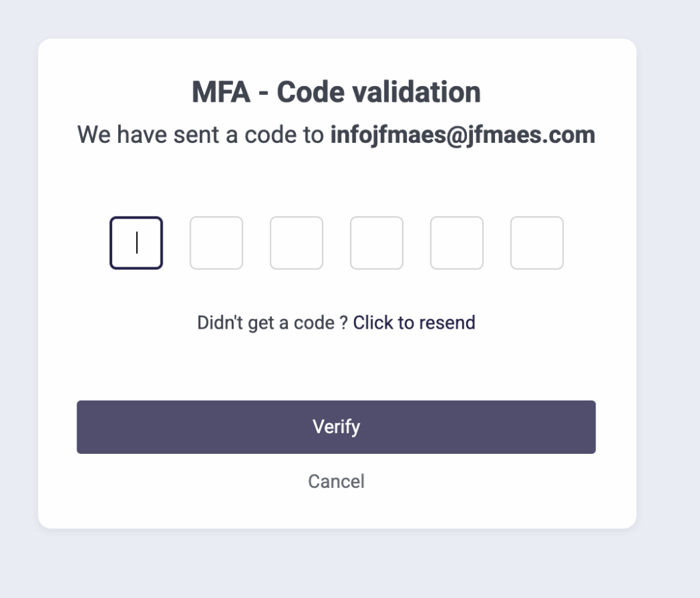700x598 pixels.
Task: Abort MFA validation via Cancel
Action: 336,482
